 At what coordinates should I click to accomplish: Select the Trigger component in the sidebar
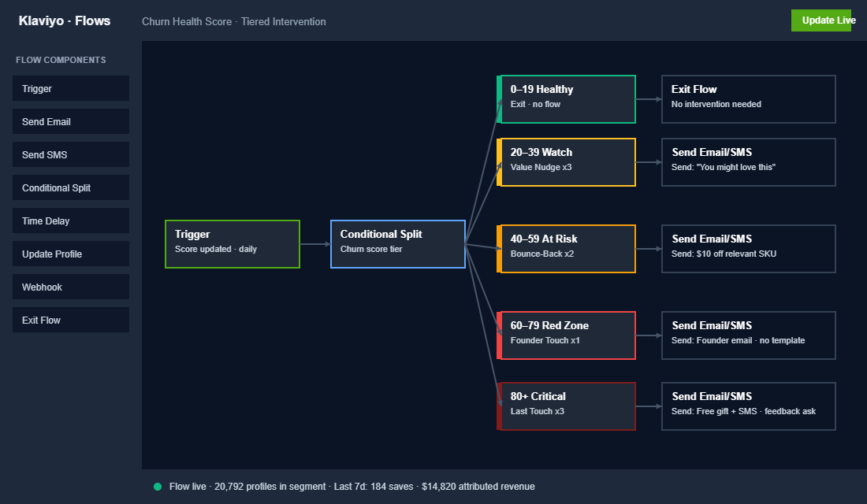[x=71, y=88]
